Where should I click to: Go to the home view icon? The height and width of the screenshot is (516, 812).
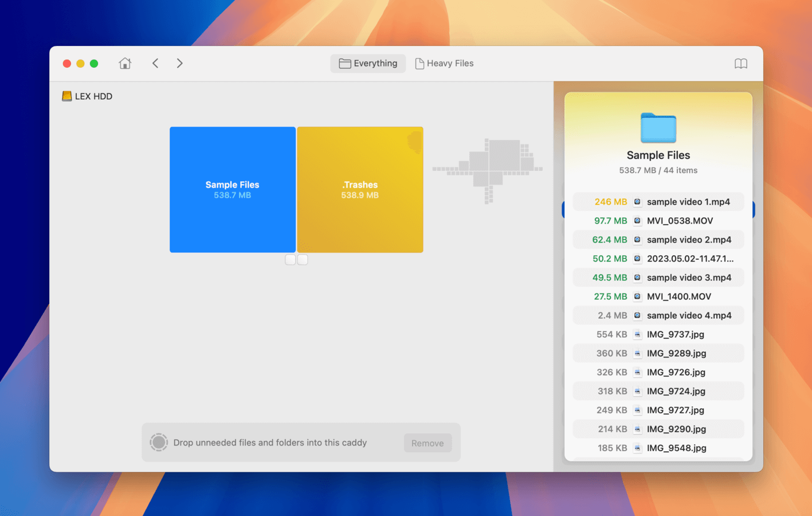(x=125, y=63)
